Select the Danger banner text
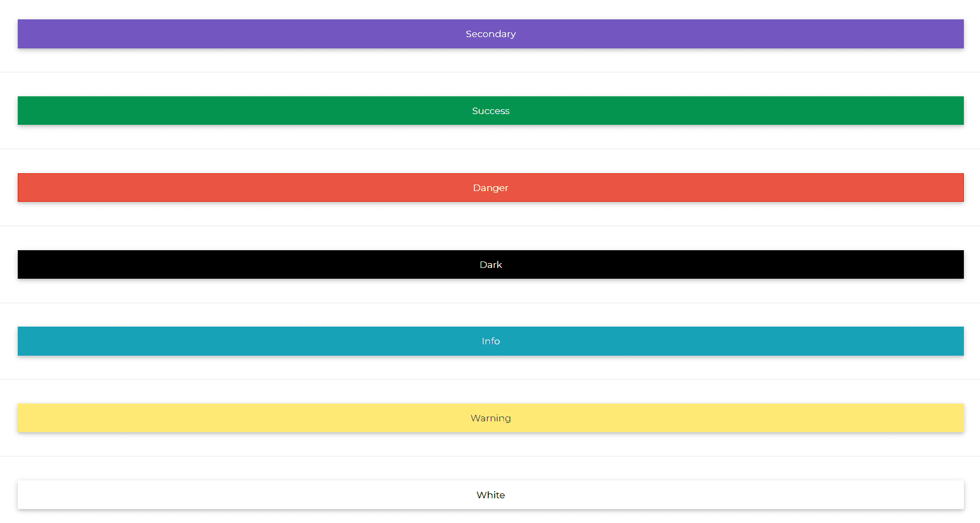The height and width of the screenshot is (523, 980). pos(490,188)
